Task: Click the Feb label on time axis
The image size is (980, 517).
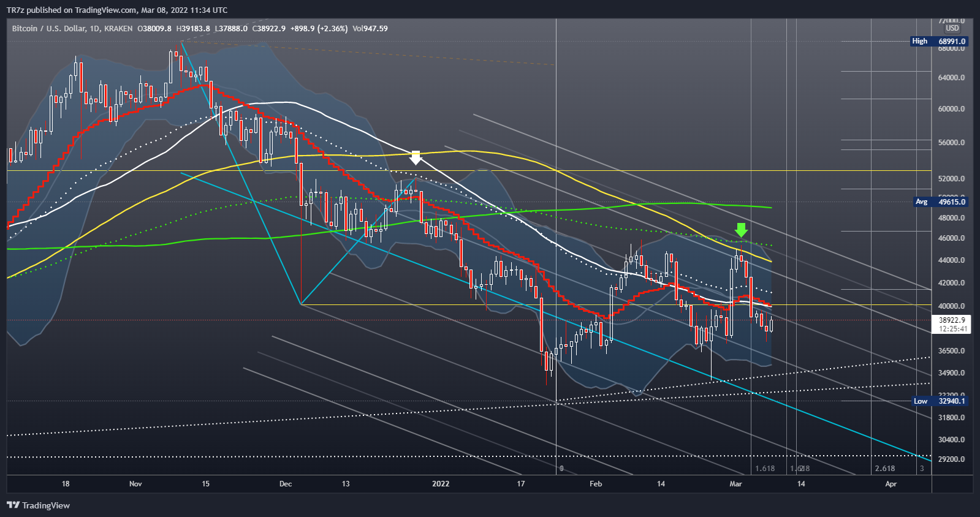Action: [596, 484]
